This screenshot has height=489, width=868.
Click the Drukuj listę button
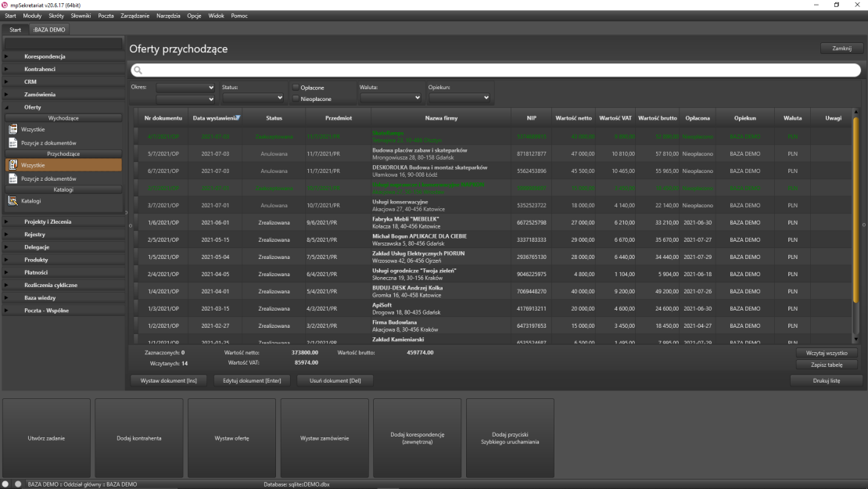click(x=827, y=380)
